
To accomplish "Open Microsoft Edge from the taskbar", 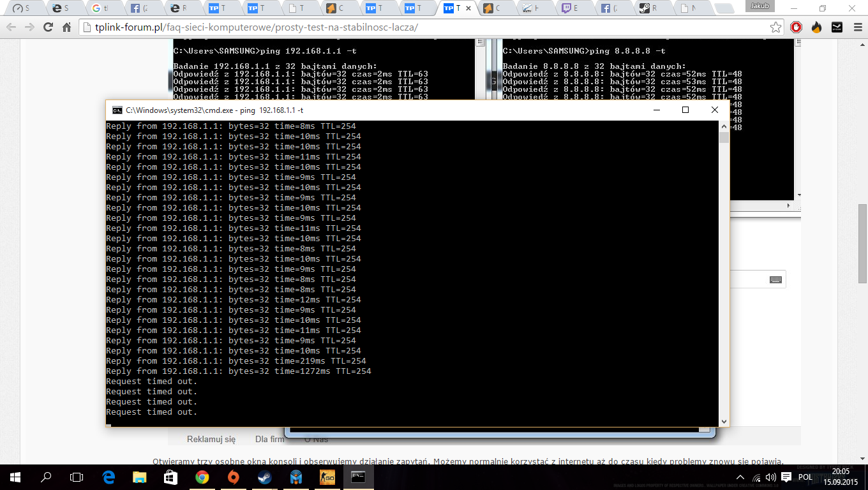I will (108, 477).
